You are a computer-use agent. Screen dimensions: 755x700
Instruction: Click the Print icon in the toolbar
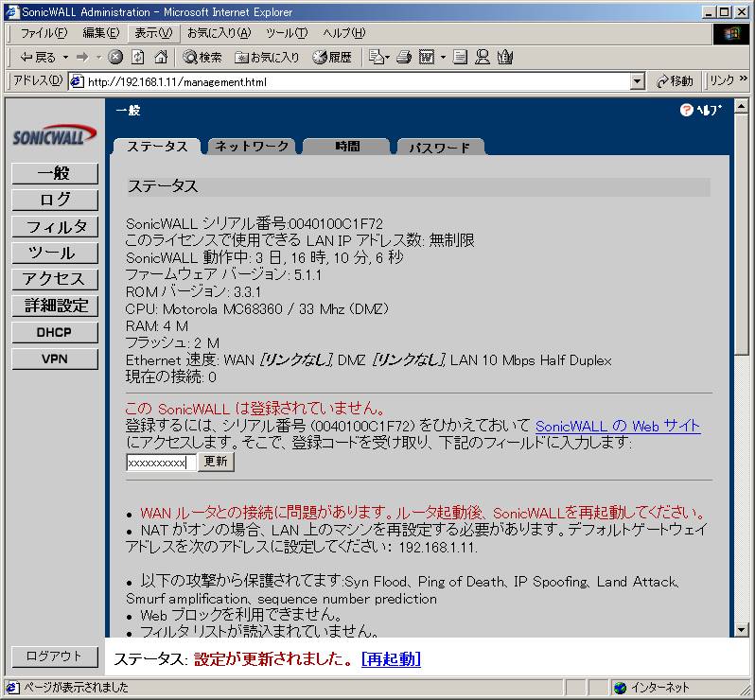(404, 58)
